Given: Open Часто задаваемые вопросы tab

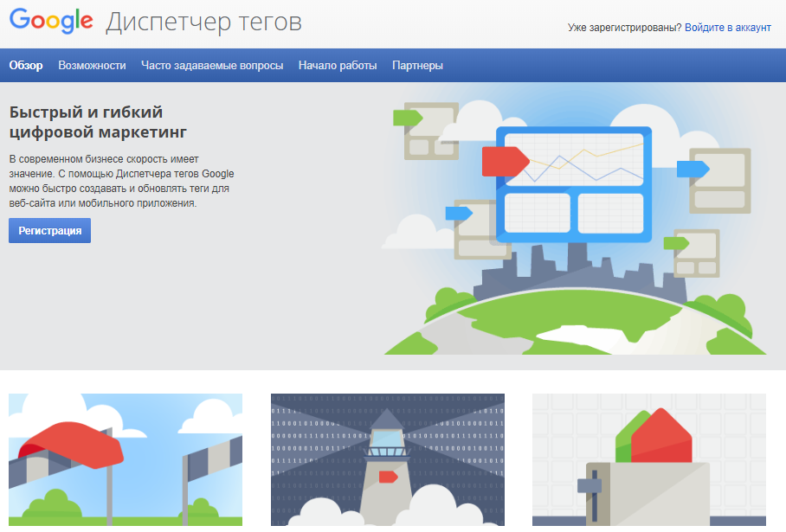Looking at the screenshot, I should 212,65.
